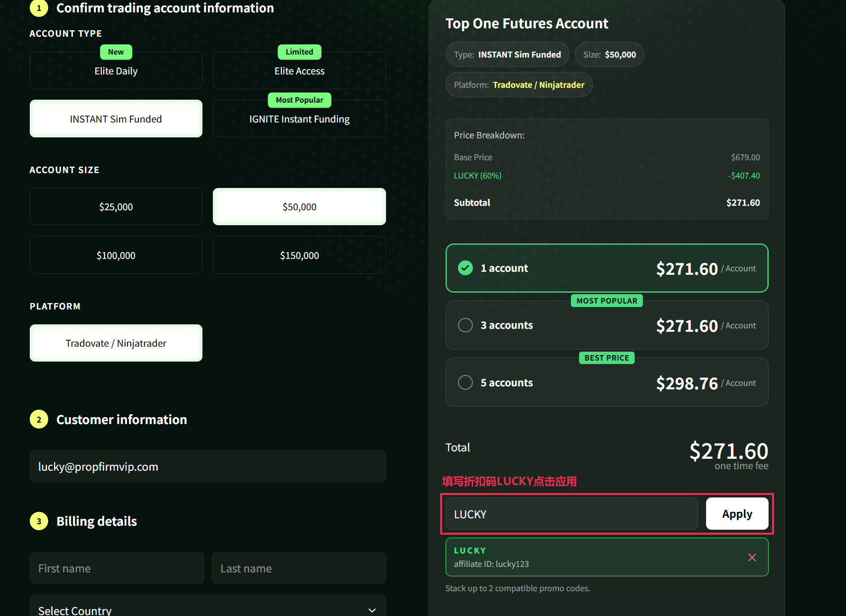
Task: Remove the applied LUCKY promo code
Action: click(x=752, y=557)
